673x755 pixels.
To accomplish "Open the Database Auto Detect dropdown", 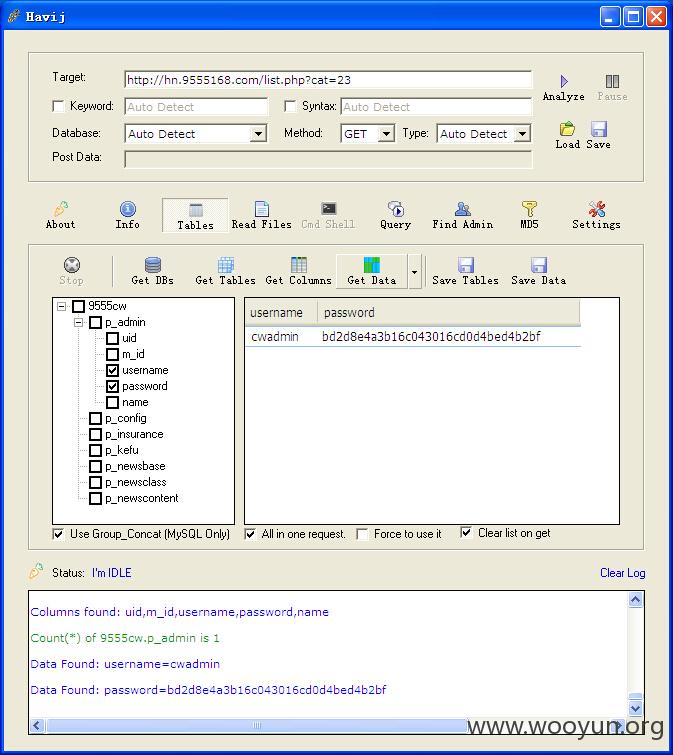I will click(x=258, y=133).
